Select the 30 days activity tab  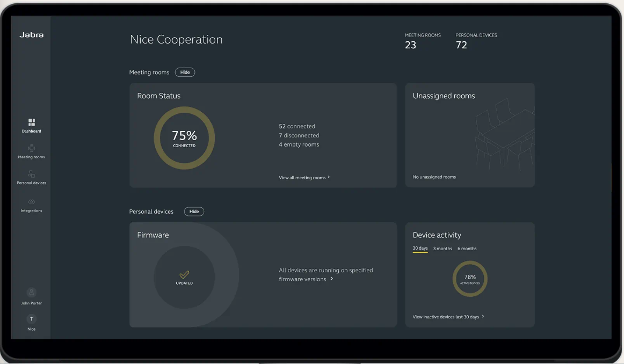[x=420, y=249]
